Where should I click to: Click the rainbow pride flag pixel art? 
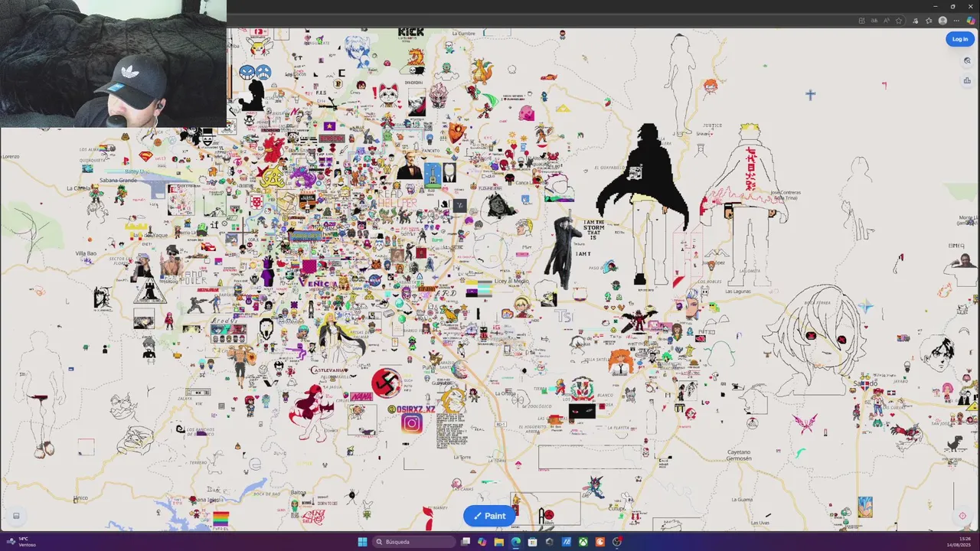click(220, 519)
